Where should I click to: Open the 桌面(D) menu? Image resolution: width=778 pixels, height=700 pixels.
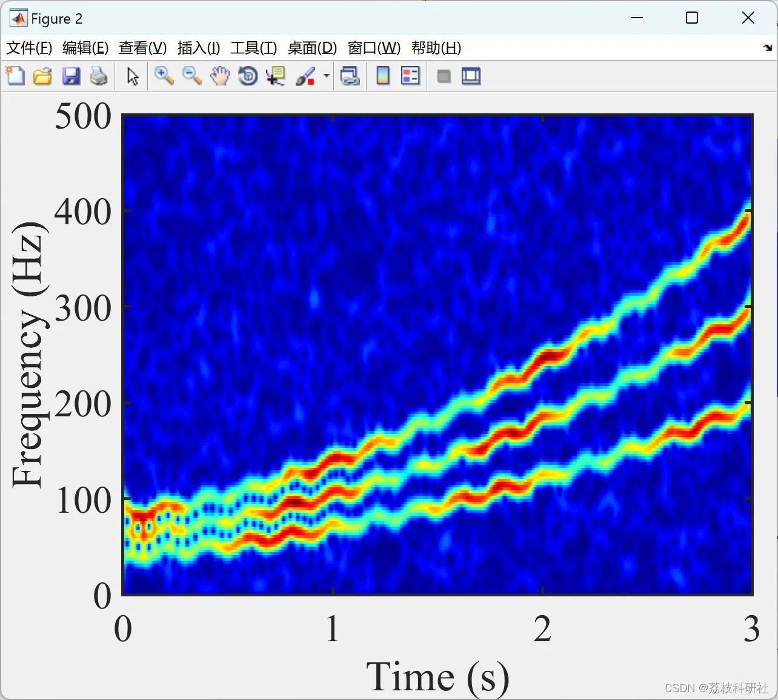[312, 48]
